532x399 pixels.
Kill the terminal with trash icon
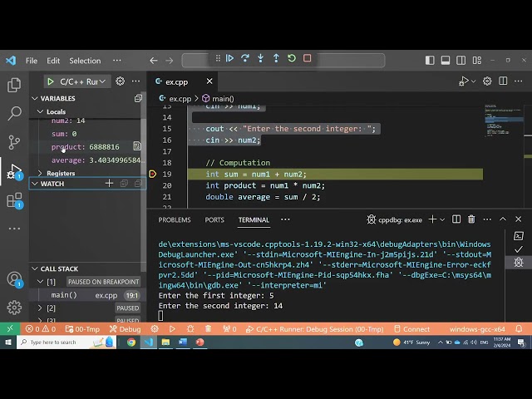471,219
